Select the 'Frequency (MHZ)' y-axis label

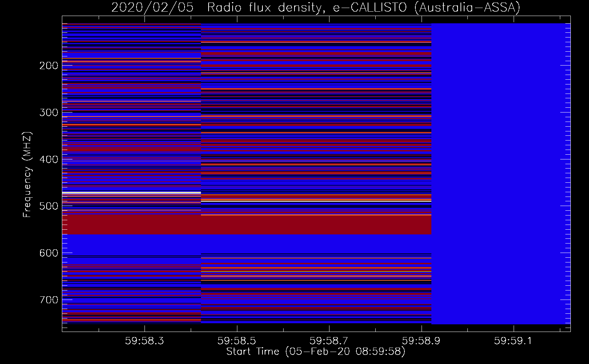pos(27,174)
